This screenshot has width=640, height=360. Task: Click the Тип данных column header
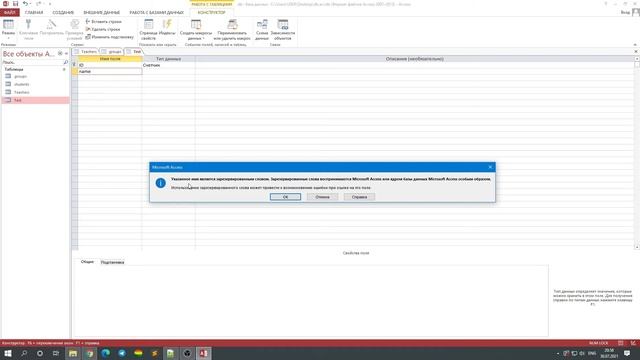pyautogui.click(x=169, y=59)
